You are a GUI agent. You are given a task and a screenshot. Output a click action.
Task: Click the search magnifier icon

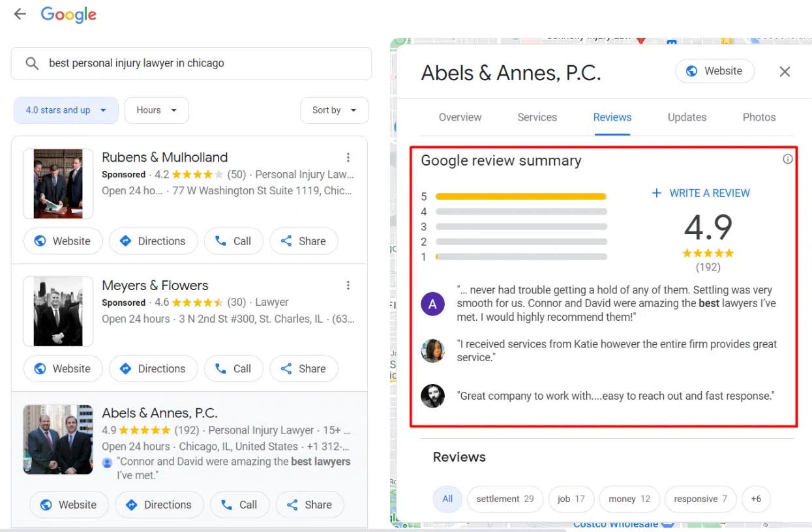(32, 63)
